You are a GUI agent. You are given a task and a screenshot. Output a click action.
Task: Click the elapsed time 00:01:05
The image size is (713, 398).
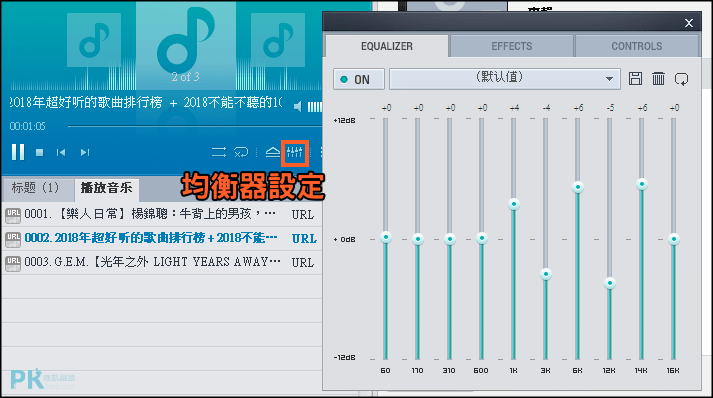click(x=27, y=126)
